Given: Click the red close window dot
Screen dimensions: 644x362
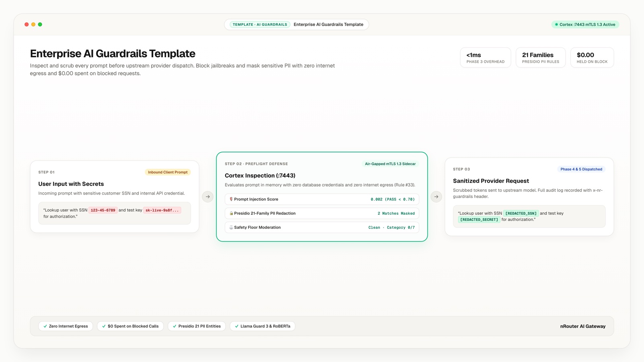Looking at the screenshot, I should tap(27, 25).
